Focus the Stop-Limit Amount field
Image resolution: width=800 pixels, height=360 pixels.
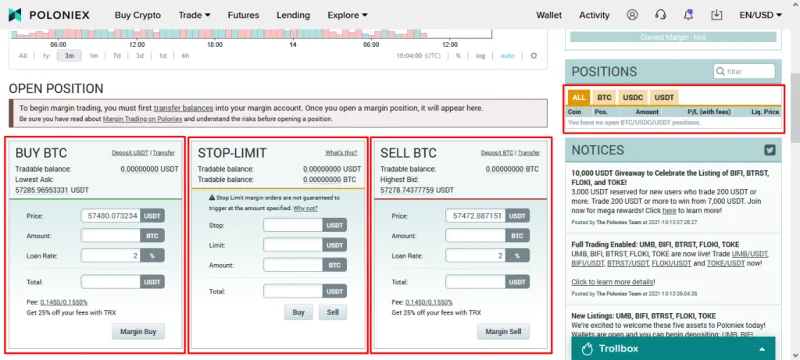(x=293, y=265)
